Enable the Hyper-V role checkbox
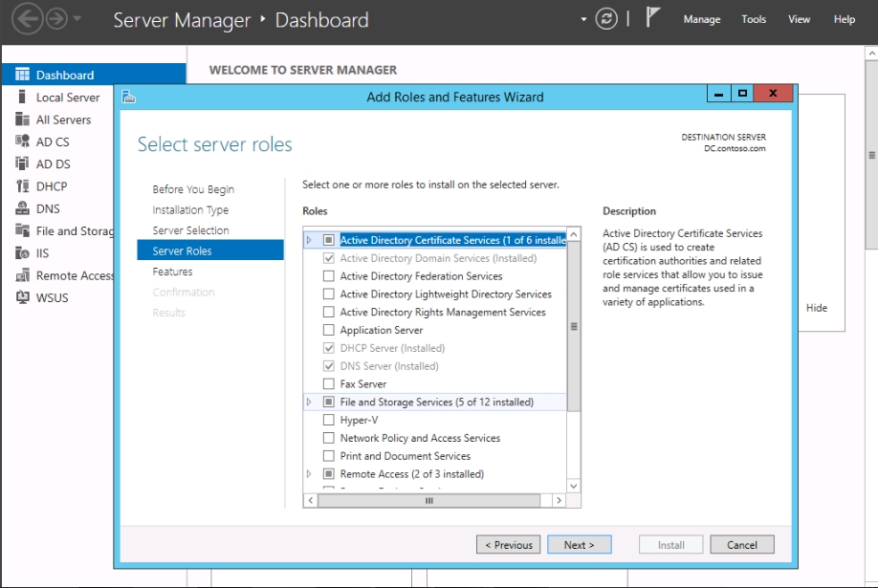Image resolution: width=878 pixels, height=588 pixels. pyautogui.click(x=329, y=420)
